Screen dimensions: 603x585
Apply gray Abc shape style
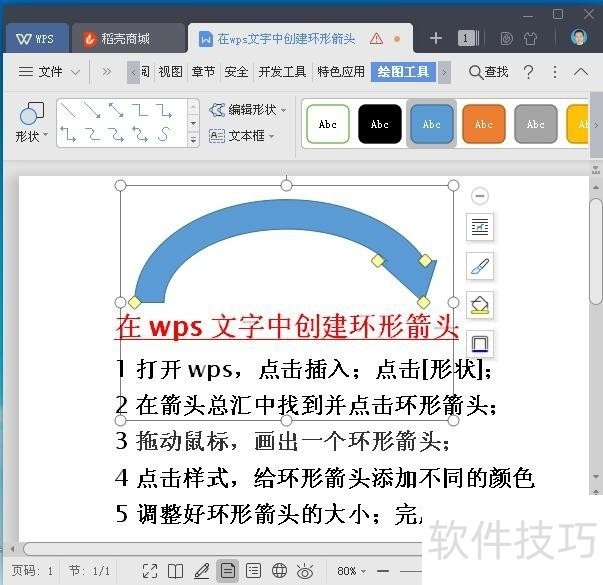pyautogui.click(x=535, y=124)
